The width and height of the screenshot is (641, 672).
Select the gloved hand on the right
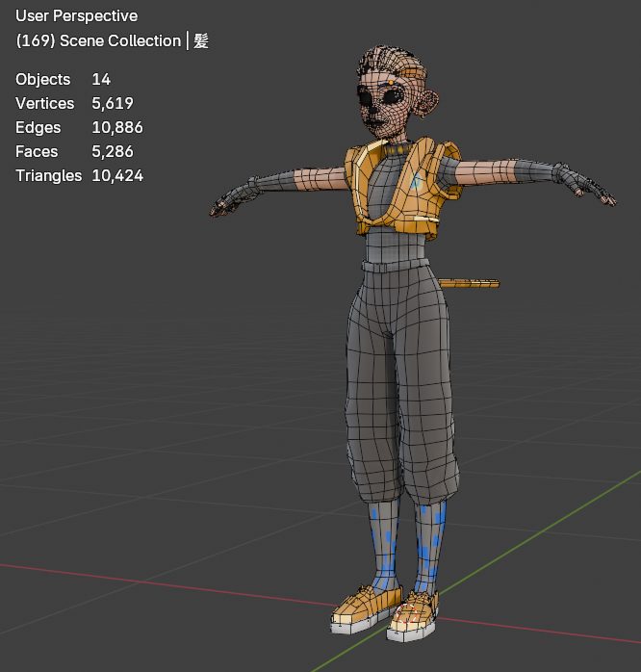(587, 185)
